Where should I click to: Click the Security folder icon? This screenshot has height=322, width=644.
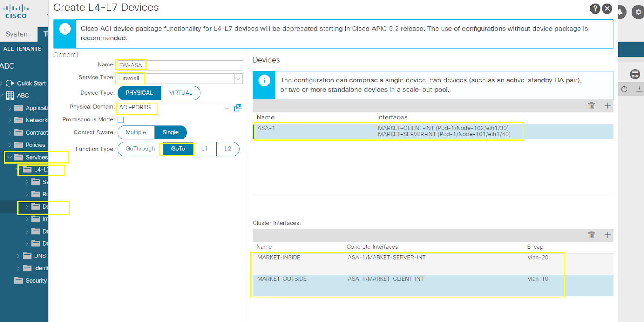(x=19, y=281)
